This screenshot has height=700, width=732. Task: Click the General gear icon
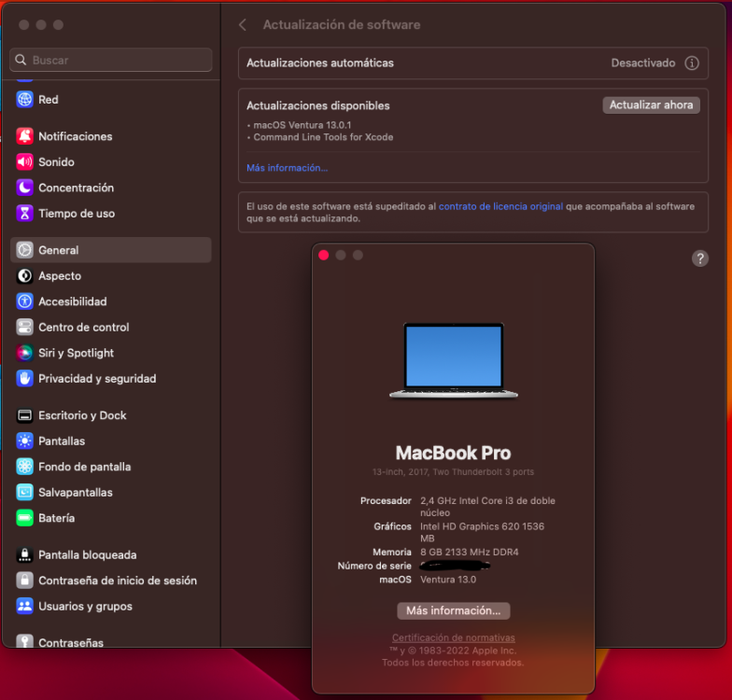(24, 250)
